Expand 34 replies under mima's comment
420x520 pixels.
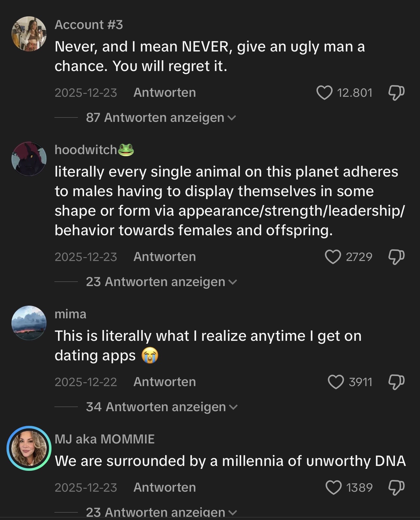tap(162, 407)
